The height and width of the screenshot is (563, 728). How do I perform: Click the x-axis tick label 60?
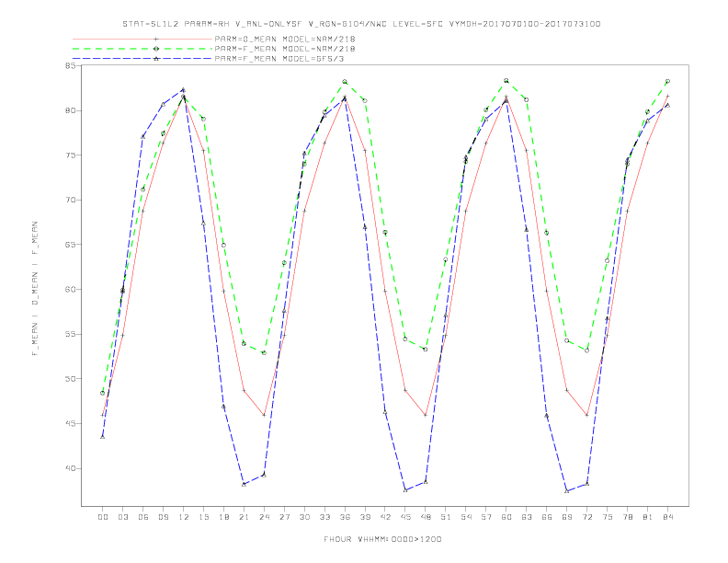pyautogui.click(x=506, y=517)
